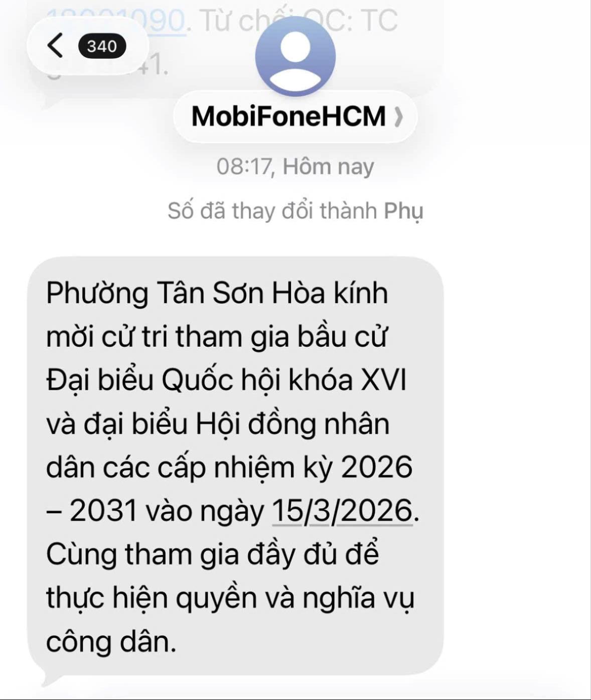
Task: Tap 'mời cử tri tham gia bầu cử' line
Action: click(x=217, y=337)
